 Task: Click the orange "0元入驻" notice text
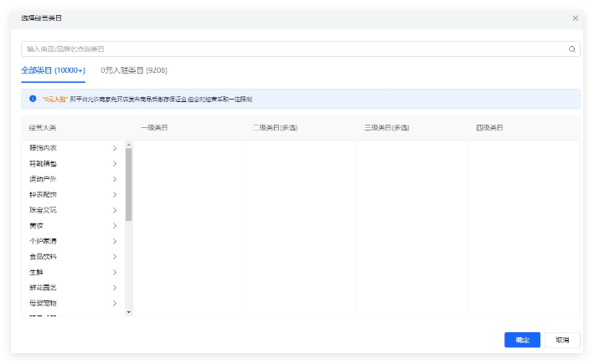click(55, 99)
